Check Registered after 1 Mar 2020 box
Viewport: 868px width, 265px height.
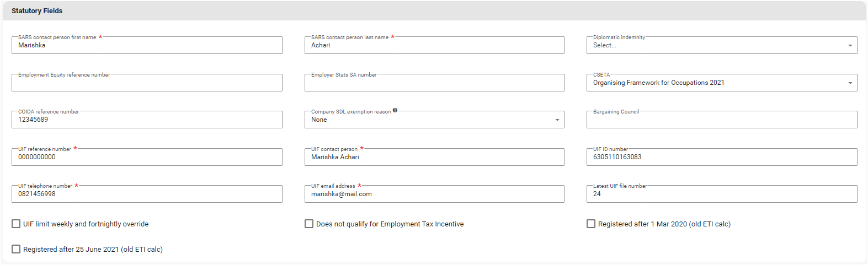(591, 224)
